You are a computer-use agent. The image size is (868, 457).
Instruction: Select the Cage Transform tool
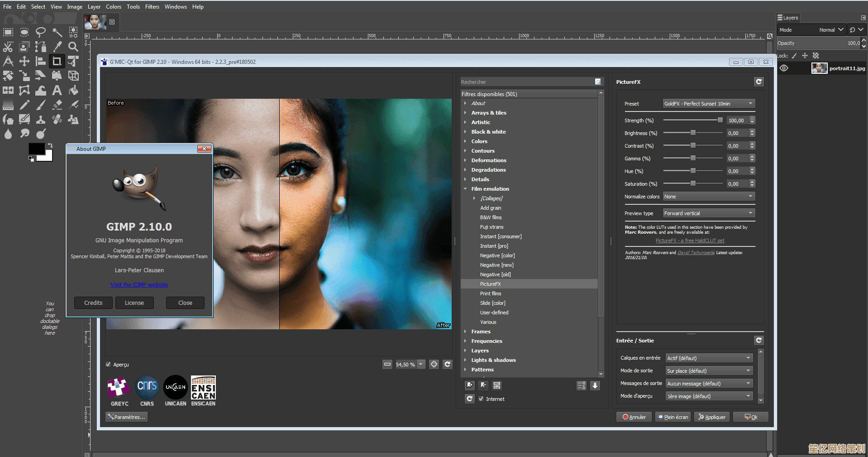click(24, 90)
